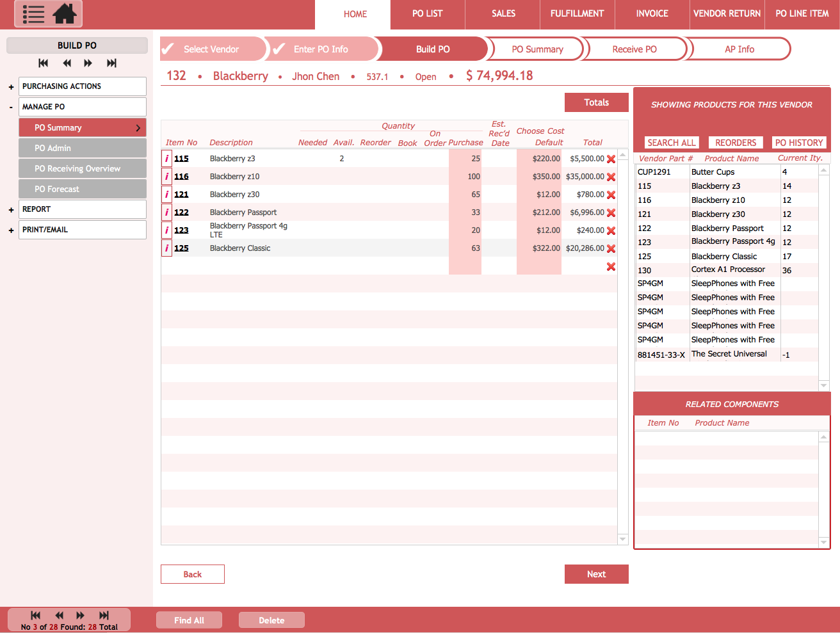The image size is (840, 633).
Task: Switch to SALES tab
Action: point(503,13)
